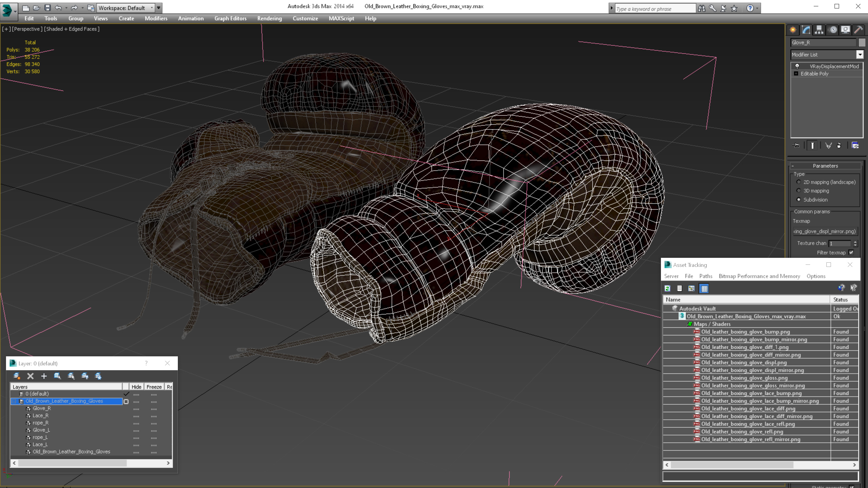Viewport: 868px width, 488px height.
Task: Click Delete Layer X icon in Layer dialog
Action: (x=30, y=376)
